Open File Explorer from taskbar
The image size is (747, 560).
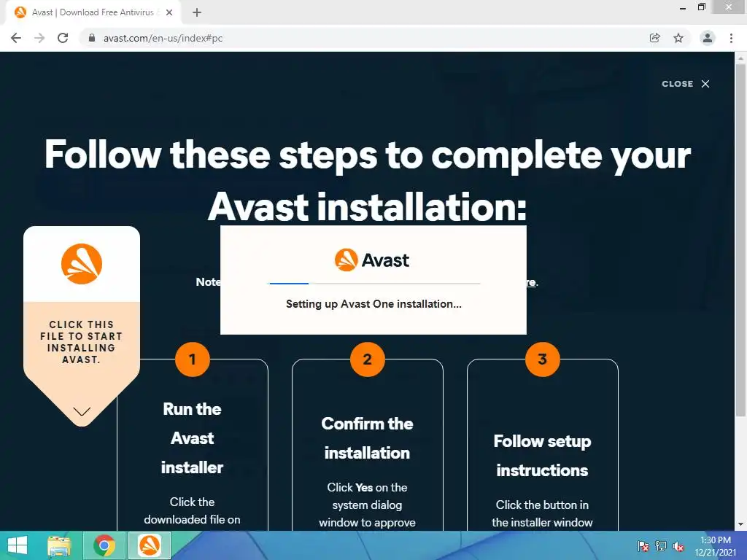tap(59, 545)
